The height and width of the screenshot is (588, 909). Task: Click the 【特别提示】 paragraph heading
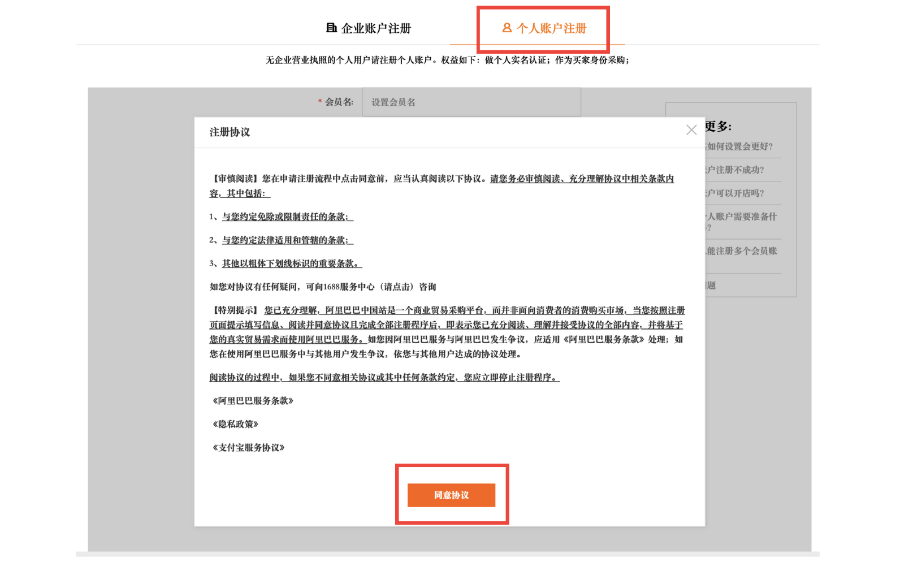[x=235, y=310]
